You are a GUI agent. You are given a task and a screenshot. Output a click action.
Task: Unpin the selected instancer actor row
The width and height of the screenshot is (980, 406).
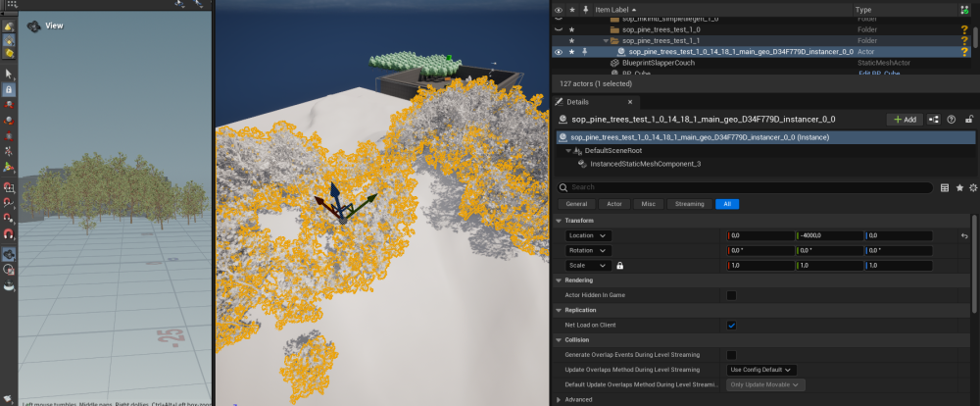(x=586, y=52)
